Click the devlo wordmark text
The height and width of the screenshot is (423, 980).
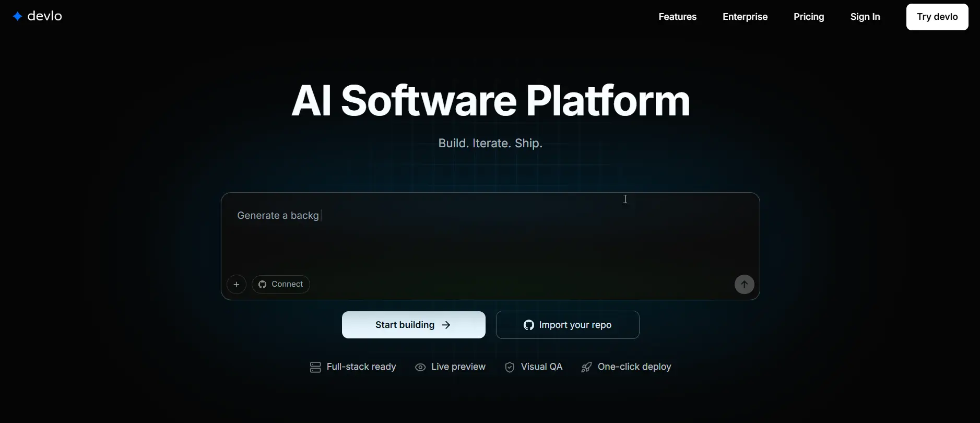(x=45, y=17)
